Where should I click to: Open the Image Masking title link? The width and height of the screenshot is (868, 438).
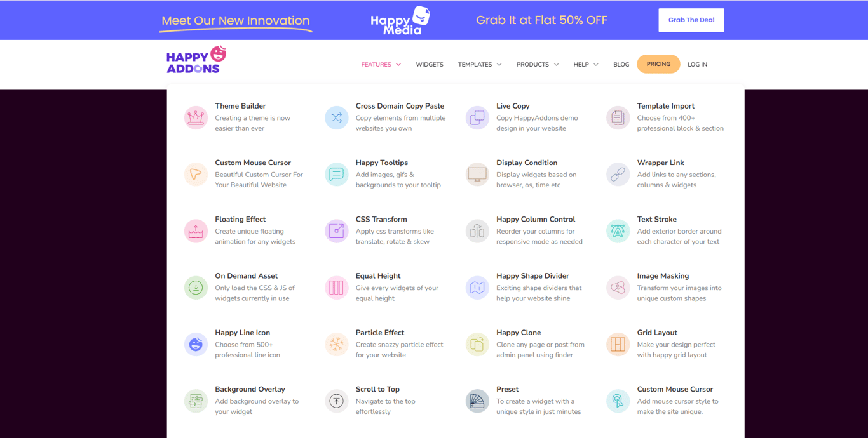663,276
